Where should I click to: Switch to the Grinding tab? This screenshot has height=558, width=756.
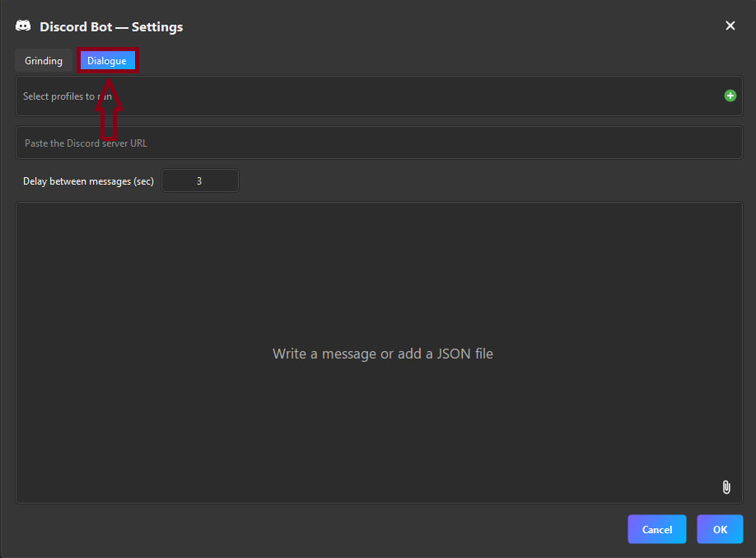[x=43, y=60]
